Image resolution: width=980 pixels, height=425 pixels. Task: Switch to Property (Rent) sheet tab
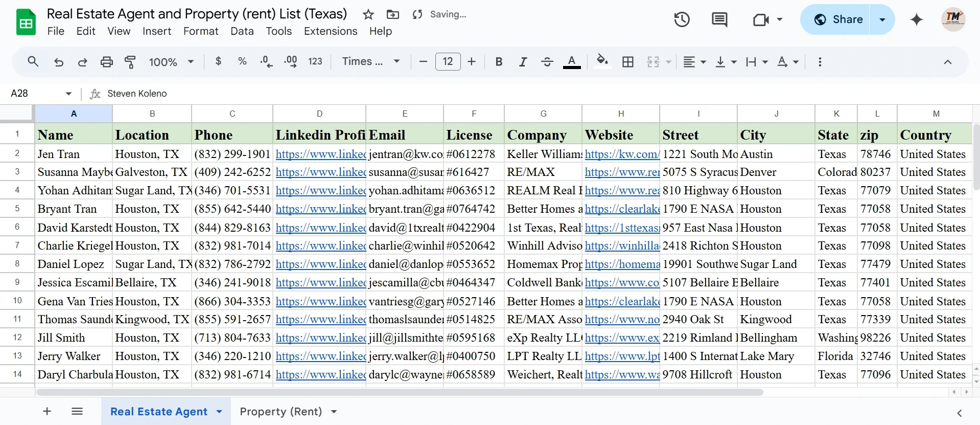click(281, 411)
